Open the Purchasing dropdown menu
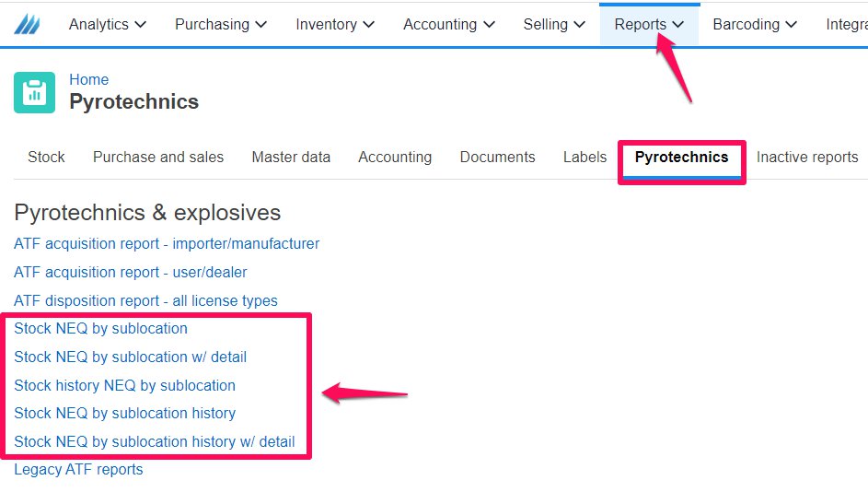This screenshot has height=492, width=868. pyautogui.click(x=221, y=24)
